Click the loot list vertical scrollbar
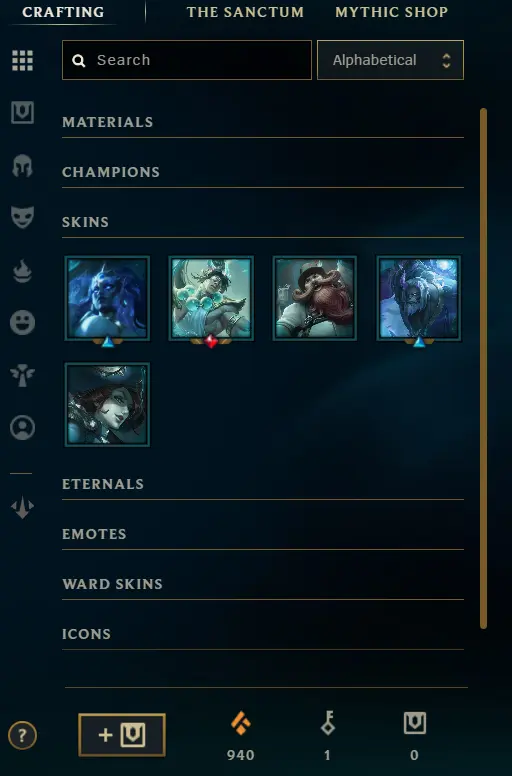 click(483, 368)
